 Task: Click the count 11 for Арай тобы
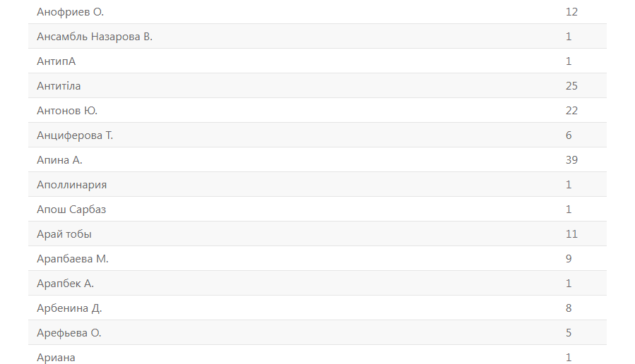(x=571, y=234)
